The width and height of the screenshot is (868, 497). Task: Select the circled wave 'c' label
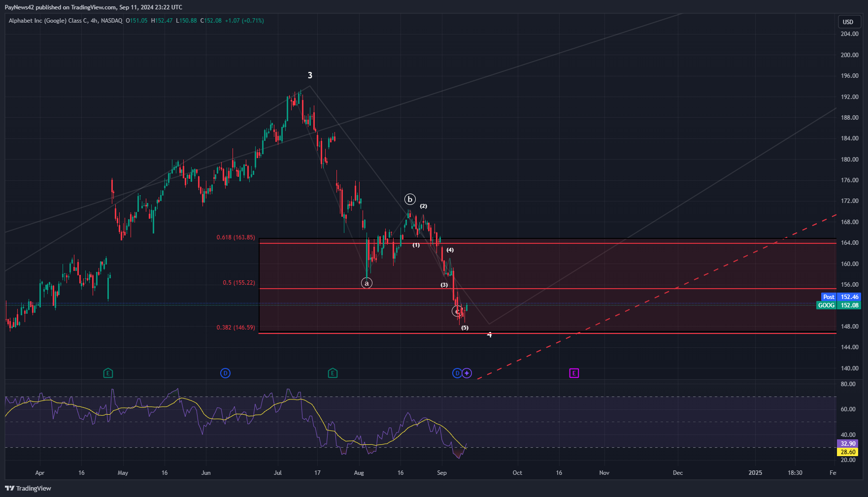457,311
